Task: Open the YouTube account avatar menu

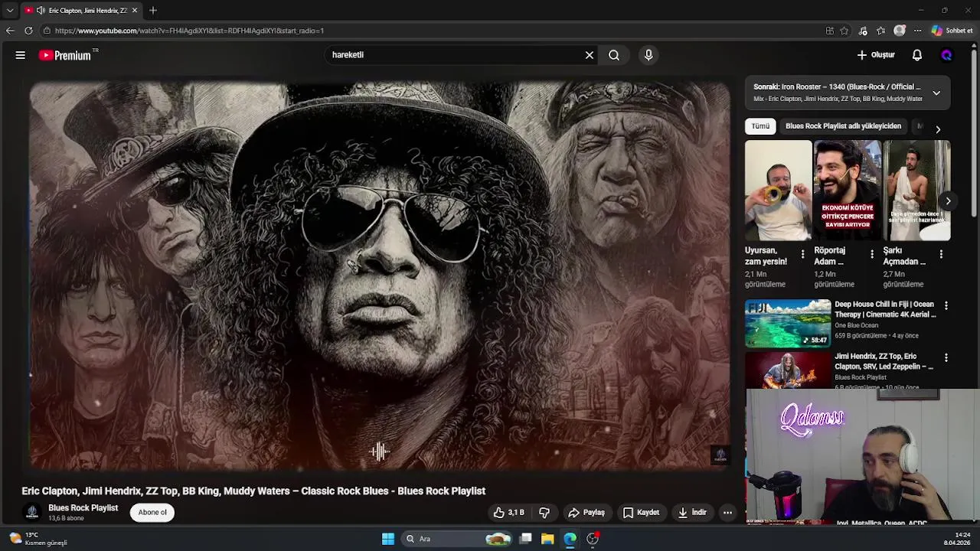Action: tap(946, 55)
